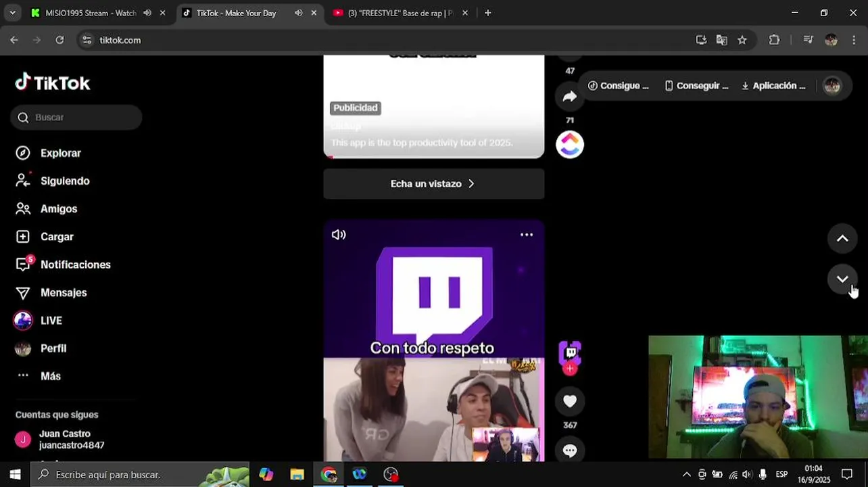This screenshot has width=868, height=487.
Task: Open the ESP language selector
Action: pyautogui.click(x=781, y=475)
